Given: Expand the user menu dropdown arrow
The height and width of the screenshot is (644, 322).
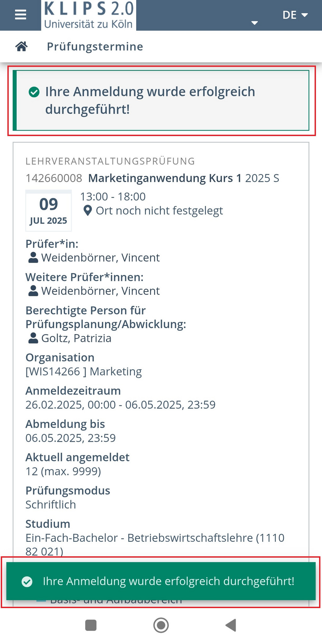Looking at the screenshot, I should coord(255,23).
